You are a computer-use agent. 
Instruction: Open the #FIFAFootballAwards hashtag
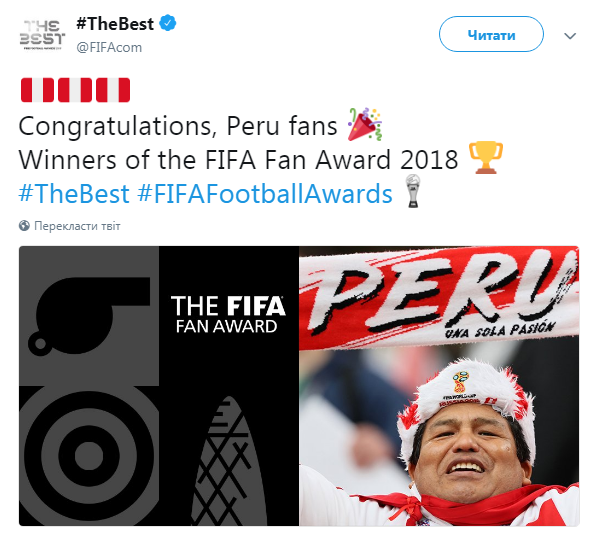pos(265,192)
